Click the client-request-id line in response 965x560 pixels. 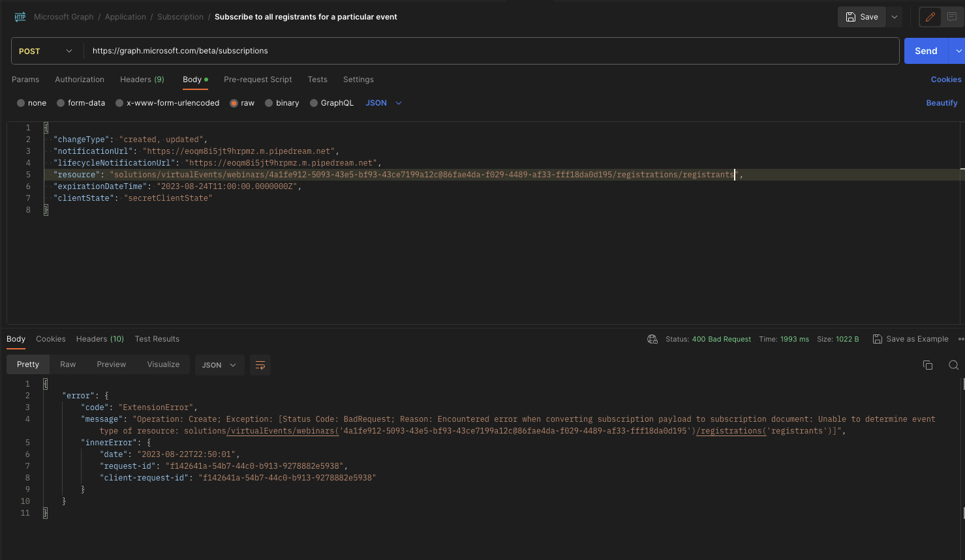pos(237,478)
